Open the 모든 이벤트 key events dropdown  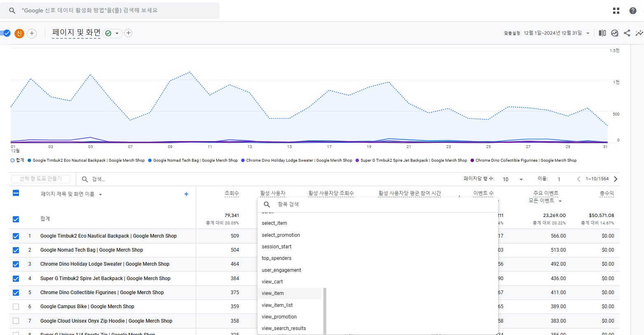point(545,201)
